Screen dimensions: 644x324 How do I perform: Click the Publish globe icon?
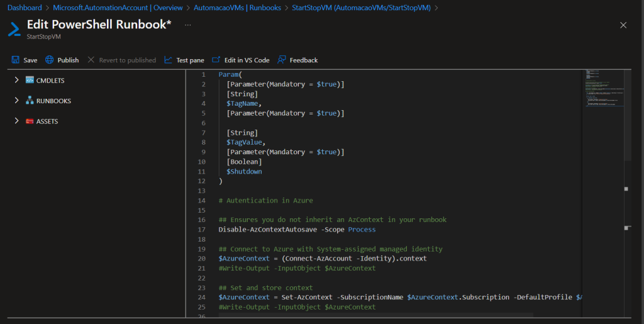[x=50, y=60]
